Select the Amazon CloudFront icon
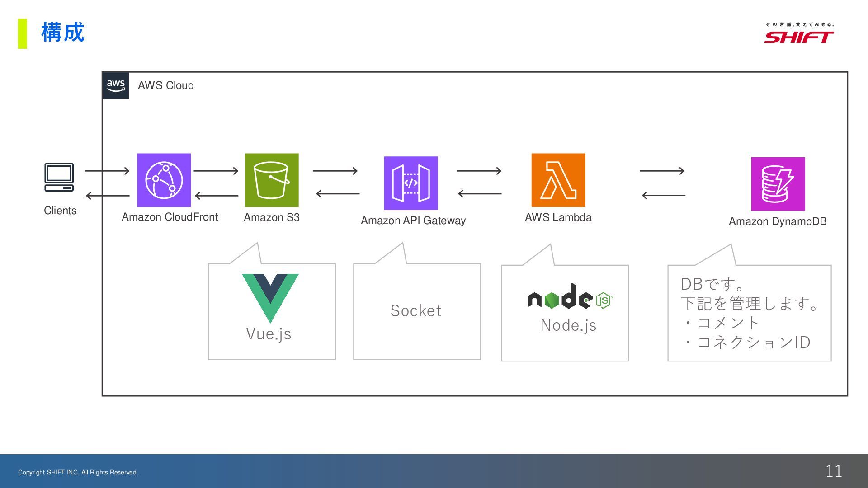This screenshot has width=868, height=488. [x=164, y=180]
